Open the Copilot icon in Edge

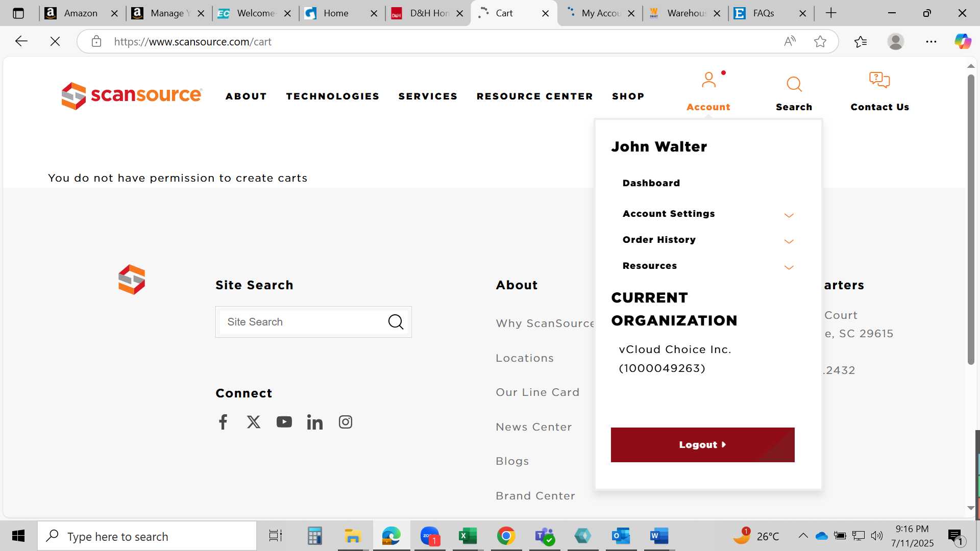pyautogui.click(x=963, y=41)
